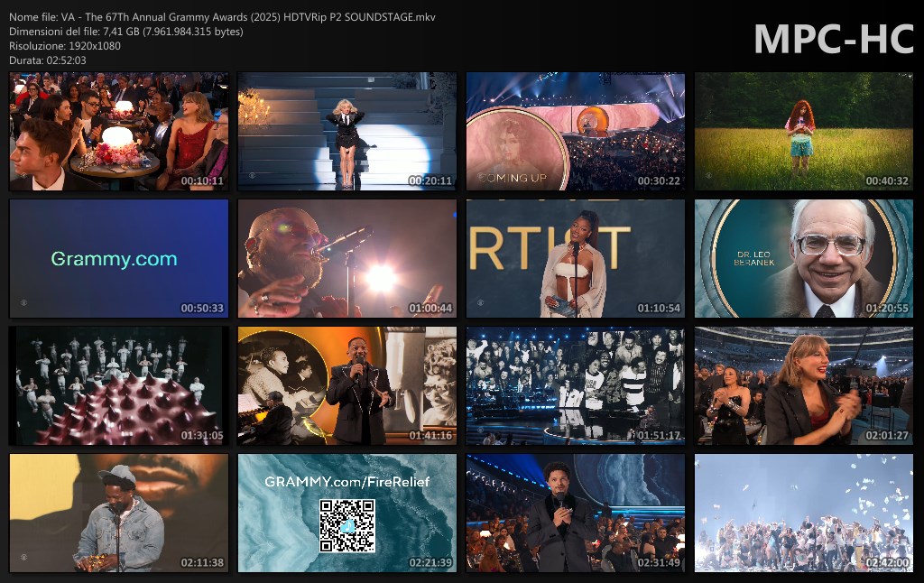Open the audience table thumbnail at 00:10:11
Image resolution: width=924 pixels, height=583 pixels.
(118, 132)
